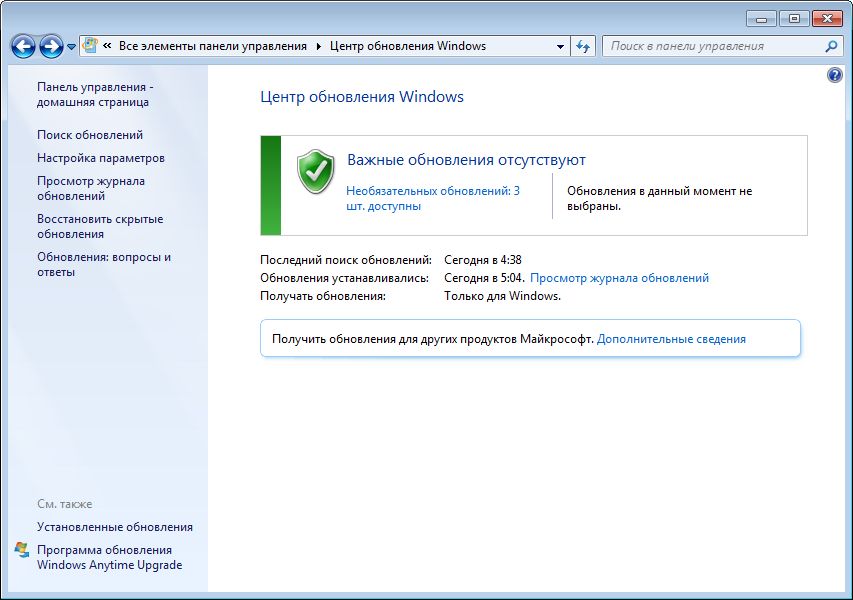Open the arrow after 'Все элементы панели управления'

coord(319,46)
